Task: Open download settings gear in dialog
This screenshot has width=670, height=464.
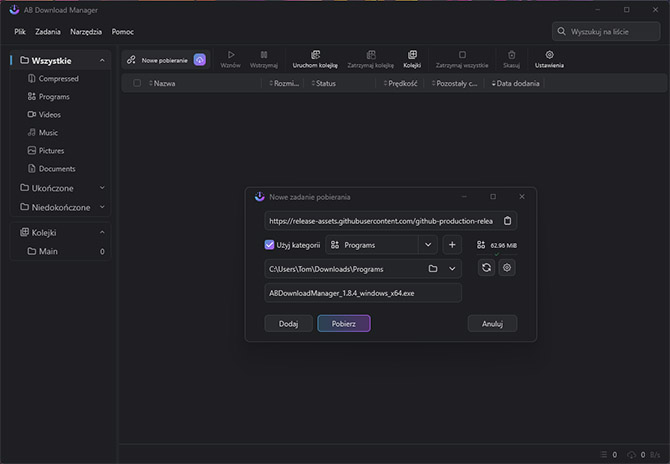Action: pyautogui.click(x=507, y=268)
